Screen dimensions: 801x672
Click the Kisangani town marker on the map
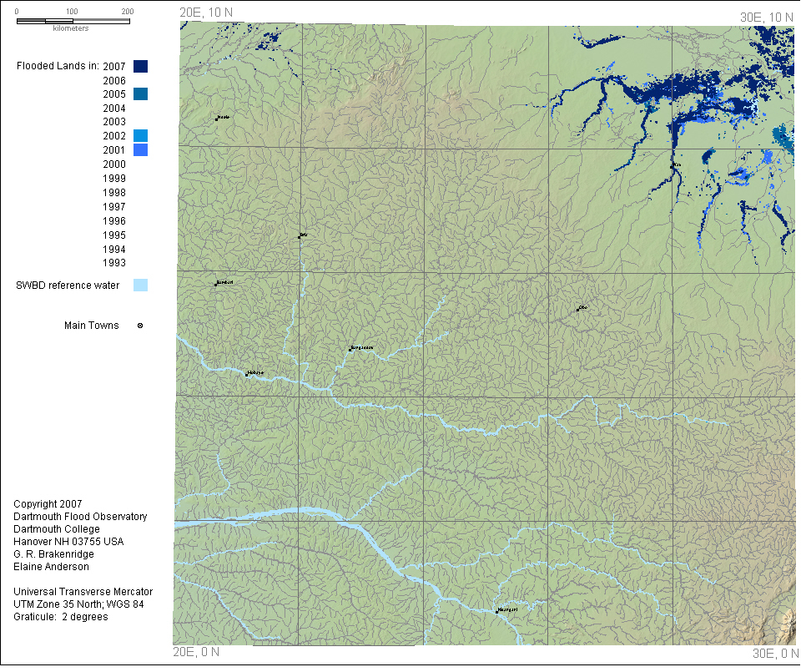[498, 612]
